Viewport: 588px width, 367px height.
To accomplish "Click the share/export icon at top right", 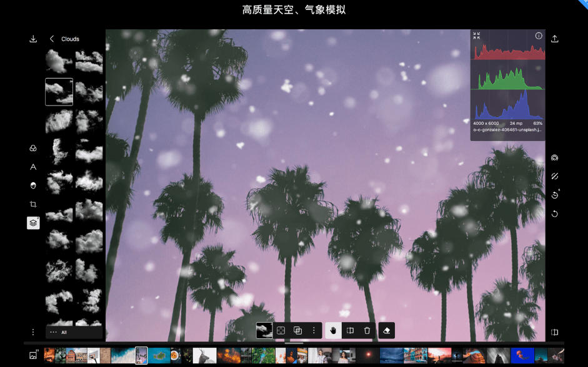I will pyautogui.click(x=554, y=39).
